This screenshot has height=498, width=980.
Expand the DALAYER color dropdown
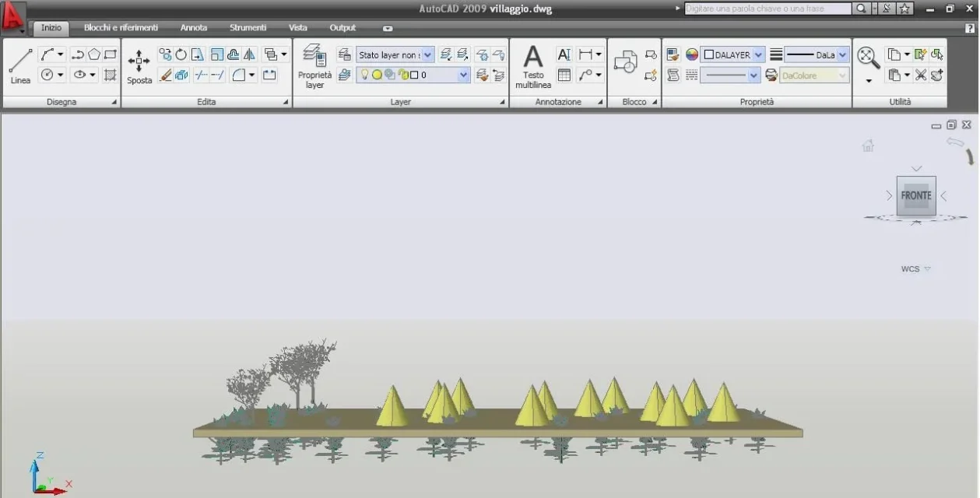759,54
